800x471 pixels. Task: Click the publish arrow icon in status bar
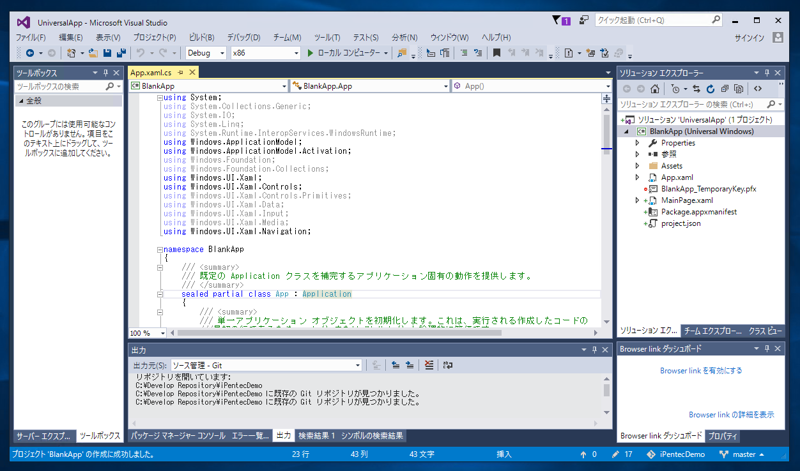point(583,454)
